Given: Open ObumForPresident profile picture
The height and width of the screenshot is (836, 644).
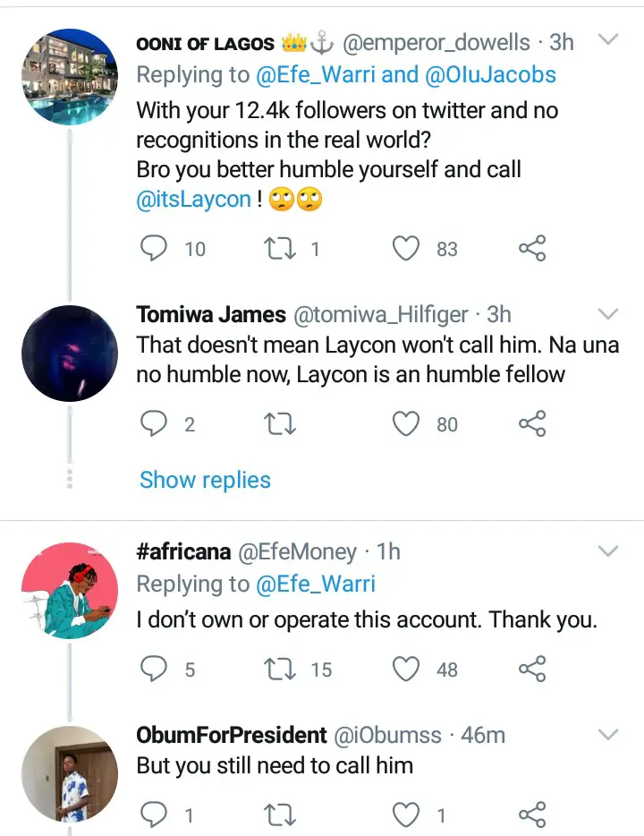Looking at the screenshot, I should pos(70,772).
